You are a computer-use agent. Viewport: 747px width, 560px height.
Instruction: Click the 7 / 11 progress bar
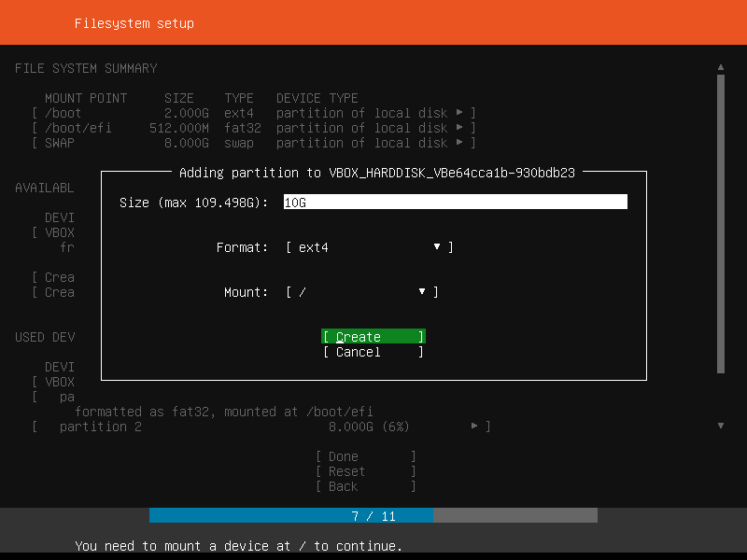click(373, 515)
